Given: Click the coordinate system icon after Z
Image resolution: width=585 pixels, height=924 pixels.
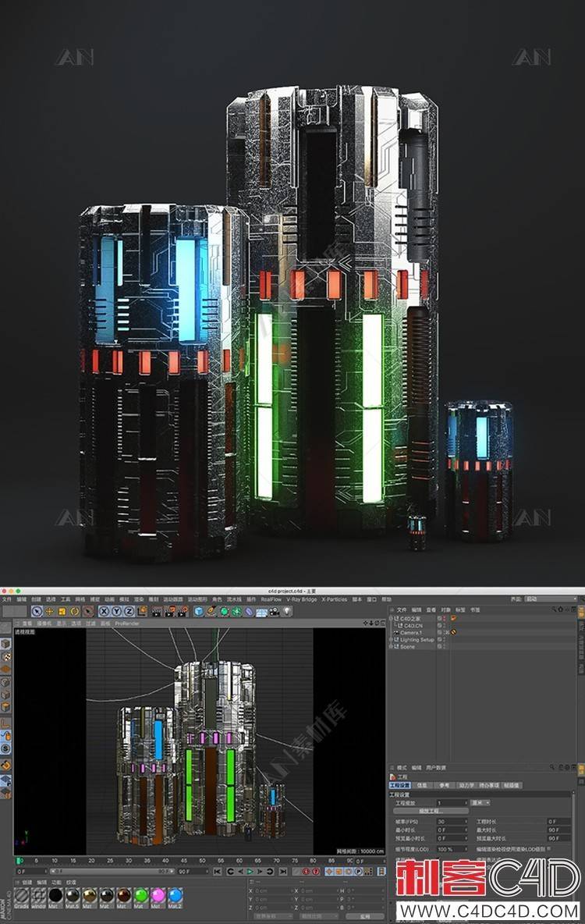Looking at the screenshot, I should tap(142, 612).
